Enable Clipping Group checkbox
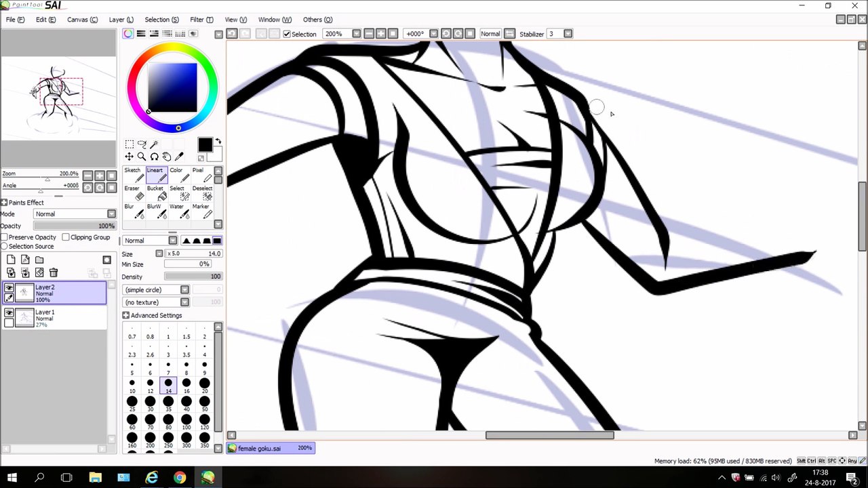This screenshot has width=868, height=488. pyautogui.click(x=66, y=237)
